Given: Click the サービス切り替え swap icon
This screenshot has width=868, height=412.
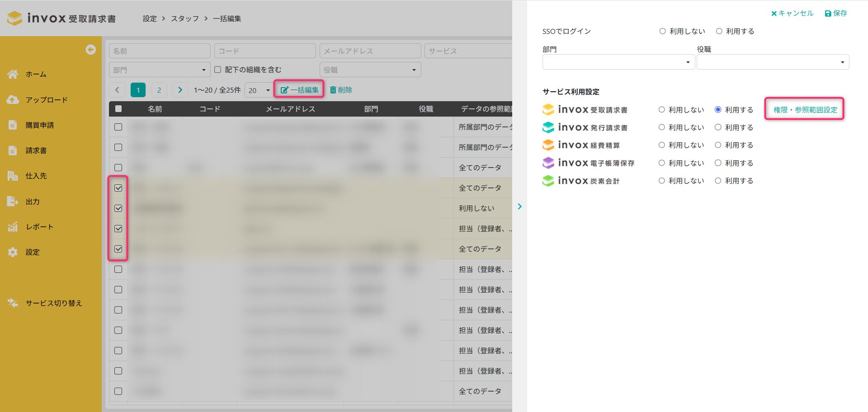Looking at the screenshot, I should 13,303.
